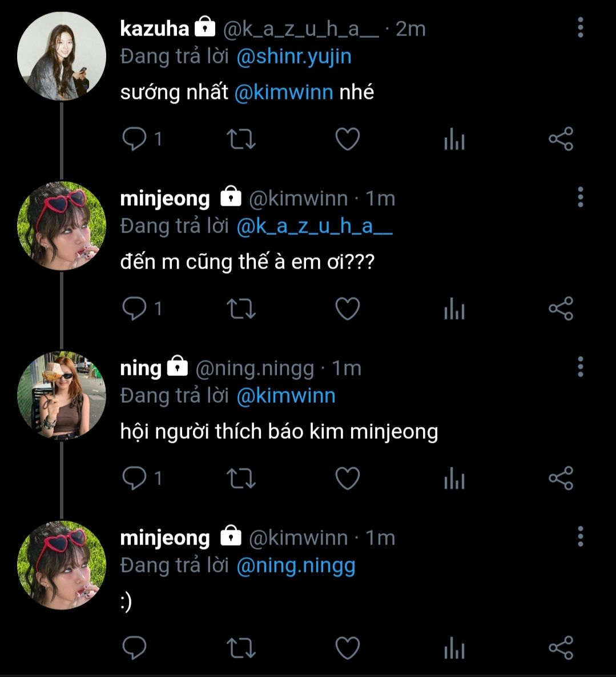View analytics for kazuha's tweet
The height and width of the screenshot is (677, 616).
[454, 139]
